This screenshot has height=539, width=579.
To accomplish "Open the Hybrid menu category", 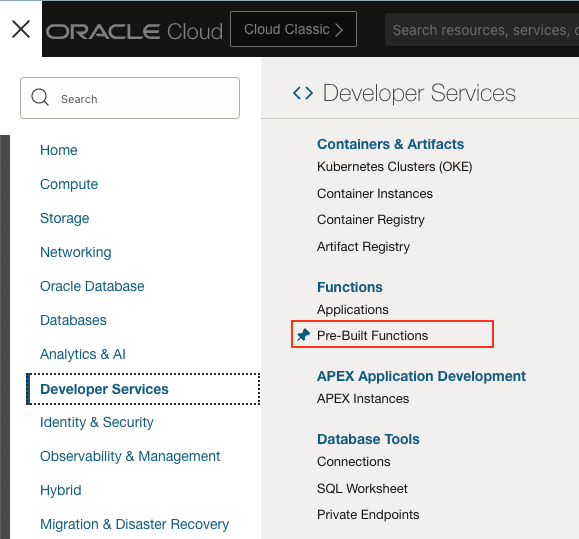I will tap(61, 490).
